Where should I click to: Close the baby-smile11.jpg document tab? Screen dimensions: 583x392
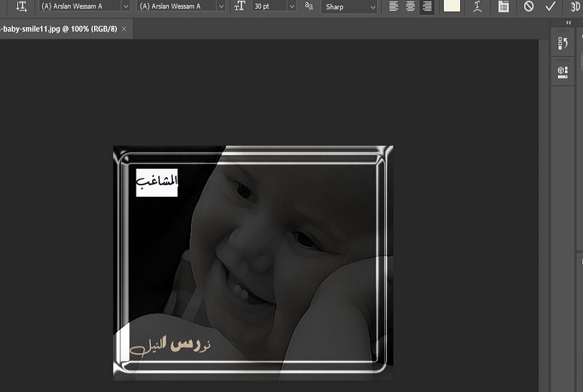(124, 29)
